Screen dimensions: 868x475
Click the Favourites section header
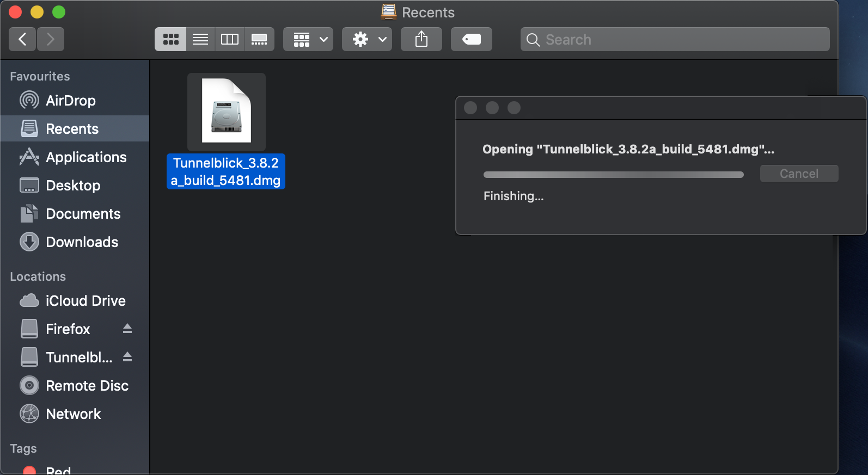[x=40, y=76]
